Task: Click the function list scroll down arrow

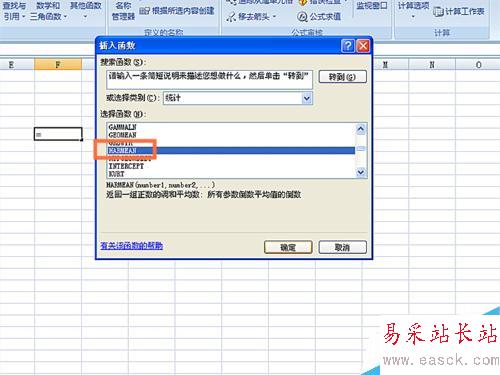Action: click(x=361, y=172)
